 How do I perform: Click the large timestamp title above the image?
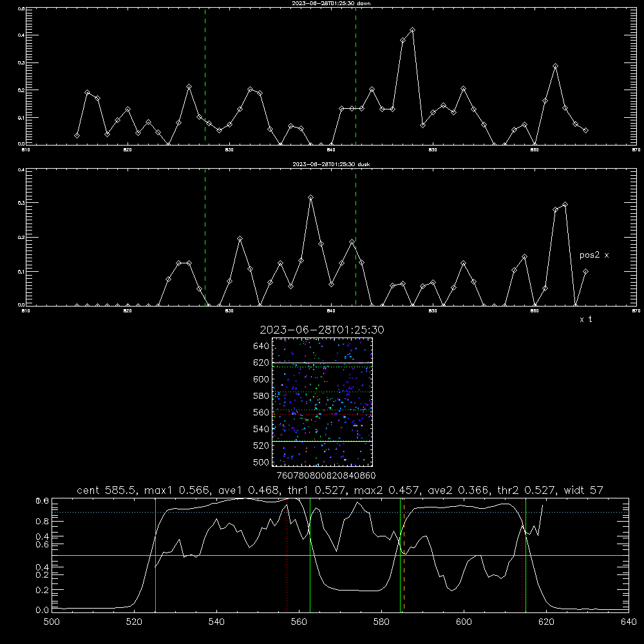322,330
